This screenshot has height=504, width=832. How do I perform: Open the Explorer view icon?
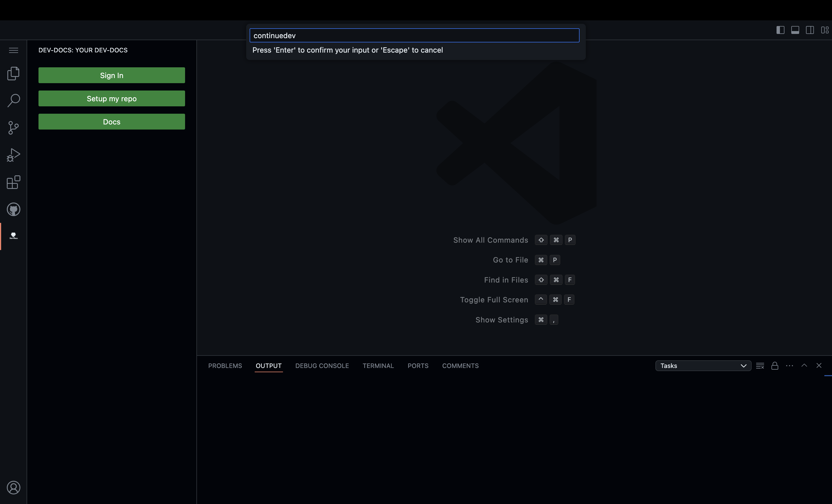(x=14, y=73)
